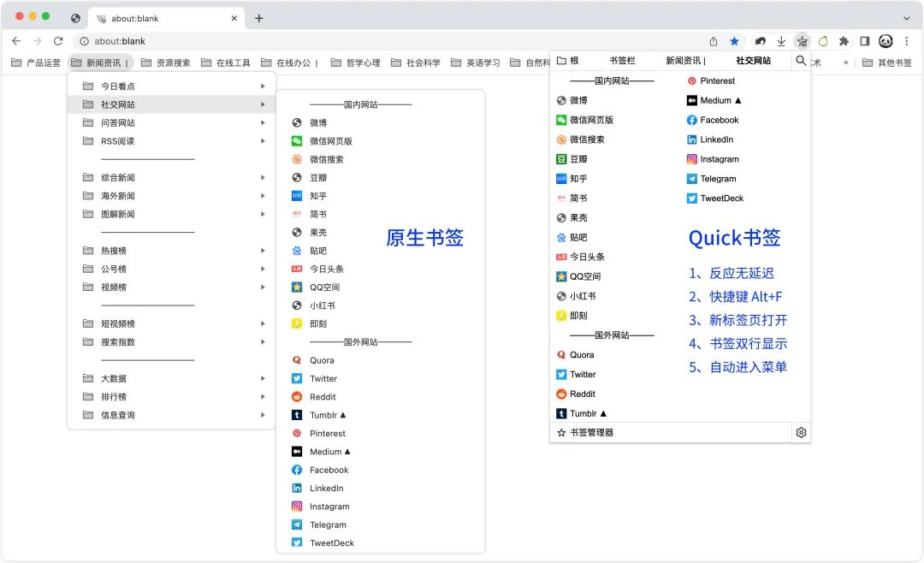The height and width of the screenshot is (563, 924).
Task: Toggle the side panel icon
Action: [x=864, y=41]
